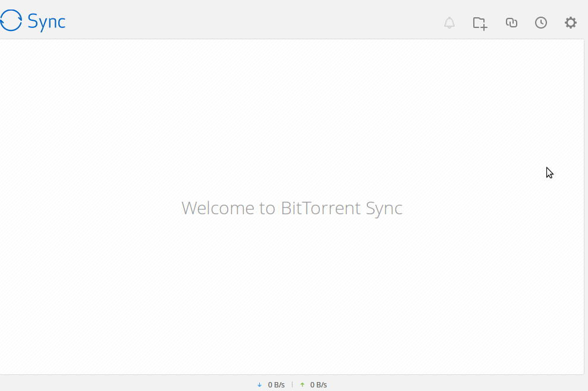
Task: Click the upload speed 0 B/s text
Action: [x=318, y=385]
